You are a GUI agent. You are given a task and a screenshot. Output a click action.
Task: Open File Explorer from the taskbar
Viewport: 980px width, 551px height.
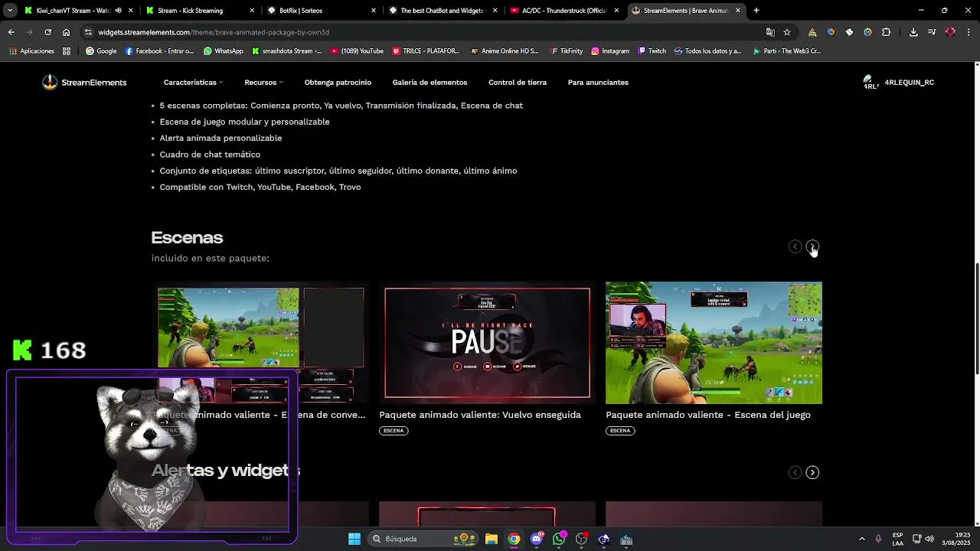coord(492,539)
